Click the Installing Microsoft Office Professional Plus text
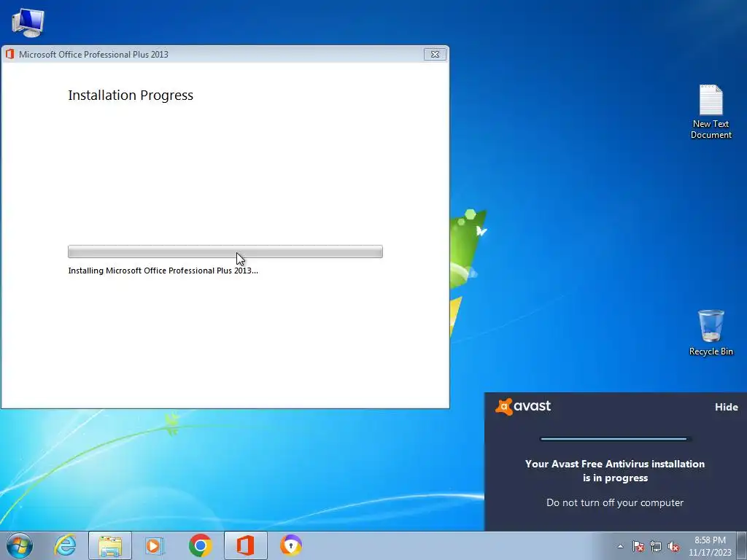Screen dimensions: 747x560 tap(163, 271)
